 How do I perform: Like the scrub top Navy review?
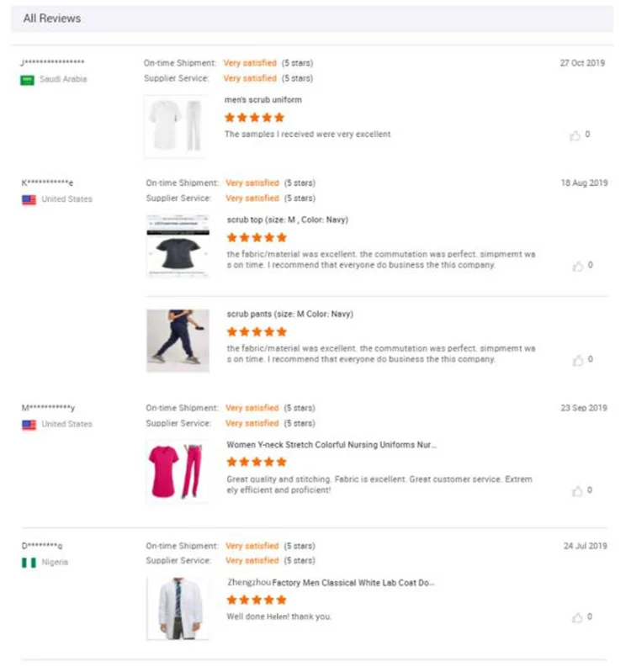coord(578,266)
